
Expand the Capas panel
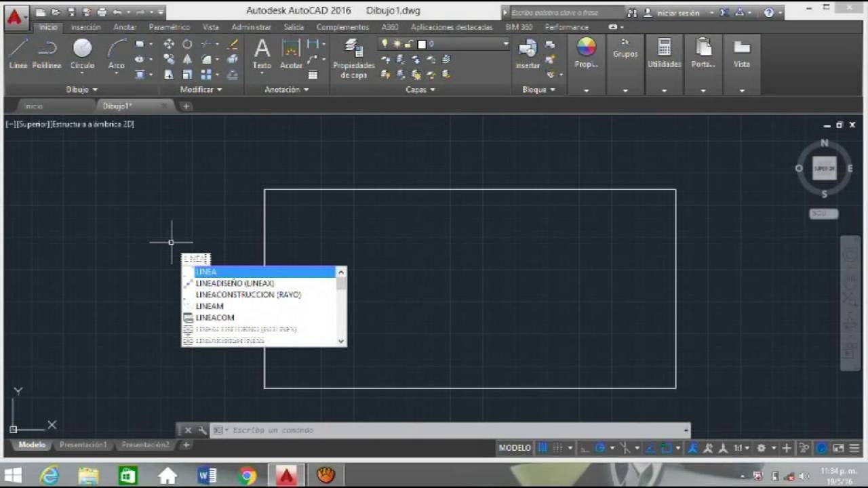coord(420,89)
